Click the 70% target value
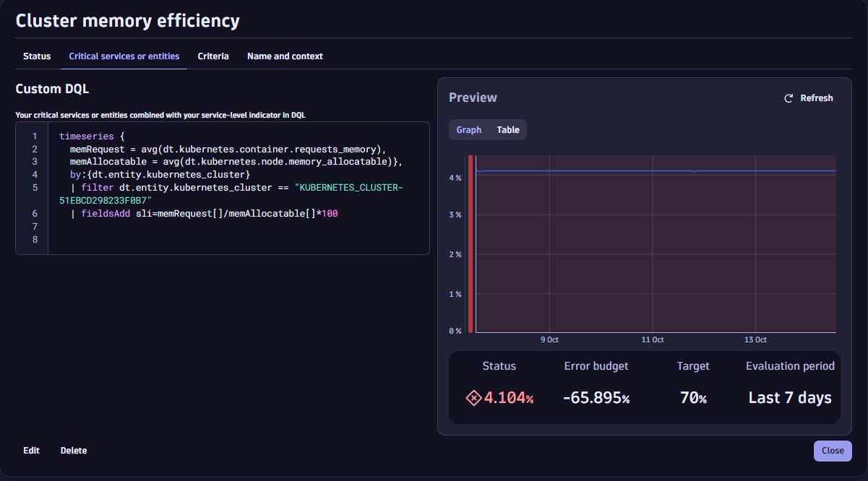The height and width of the screenshot is (481, 868). click(692, 397)
